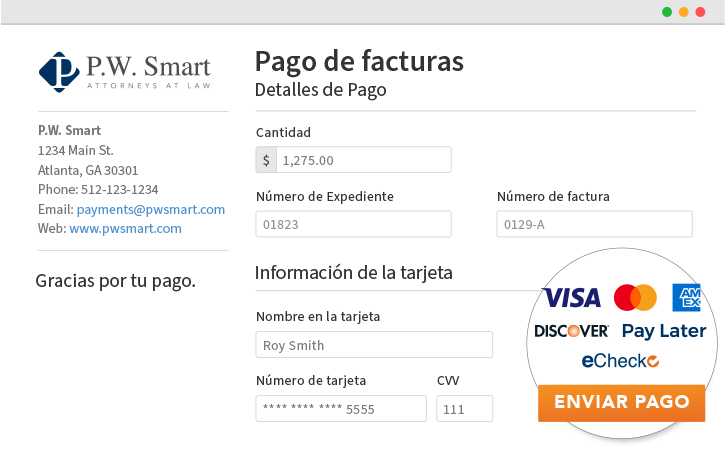726x452 pixels.
Task: Choose the eCheck payment icon
Action: click(620, 361)
